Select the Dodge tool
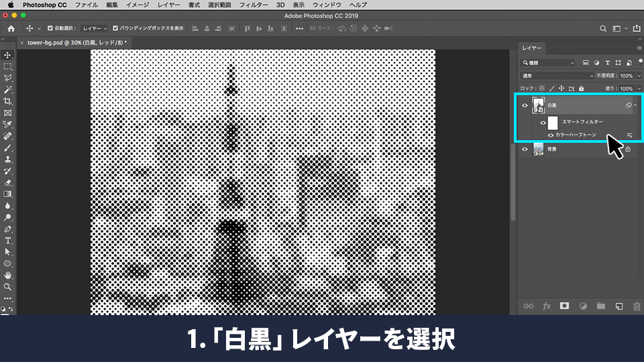 (x=7, y=217)
